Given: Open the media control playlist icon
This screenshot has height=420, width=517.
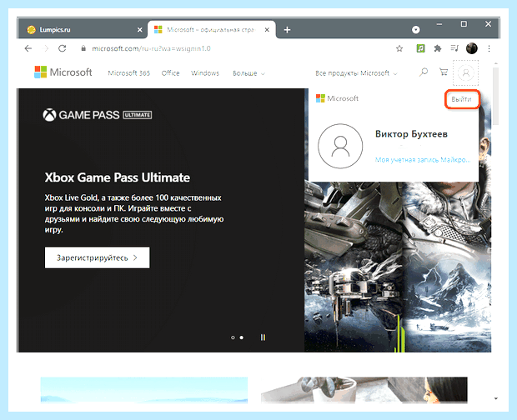Looking at the screenshot, I should tap(454, 48).
